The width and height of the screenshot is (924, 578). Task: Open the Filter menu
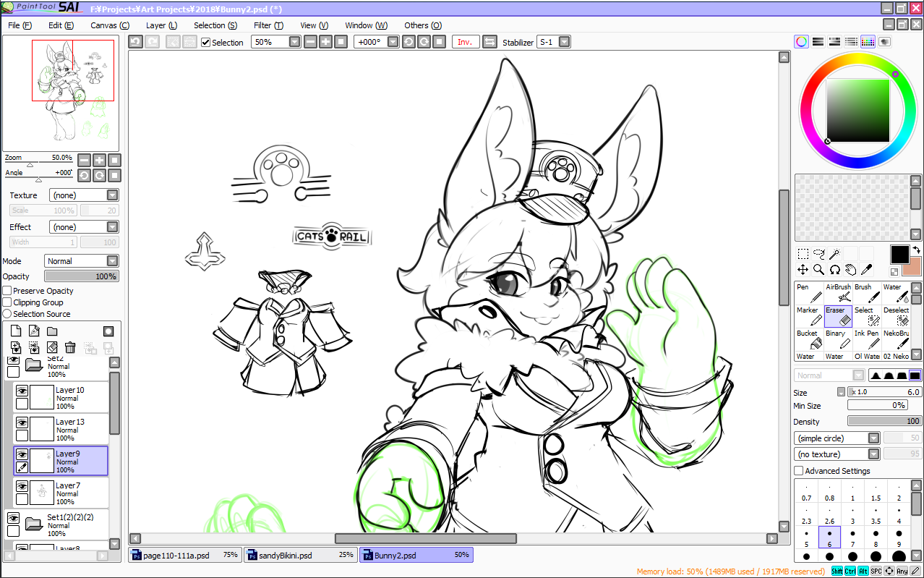(x=268, y=25)
